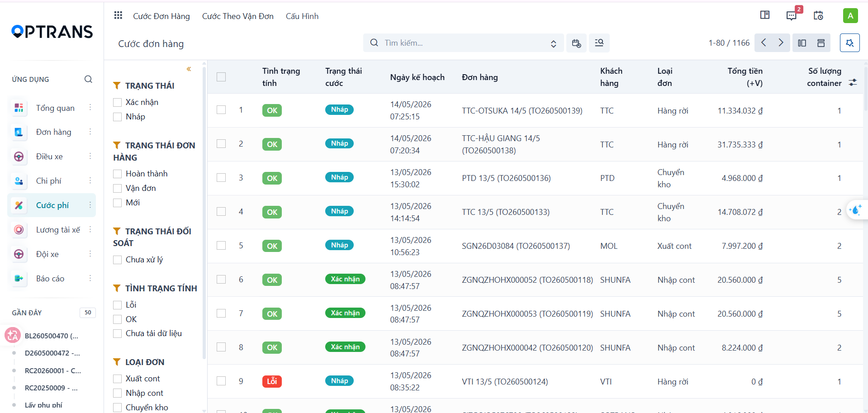Tick the Lỗi filter checkbox

click(x=118, y=305)
